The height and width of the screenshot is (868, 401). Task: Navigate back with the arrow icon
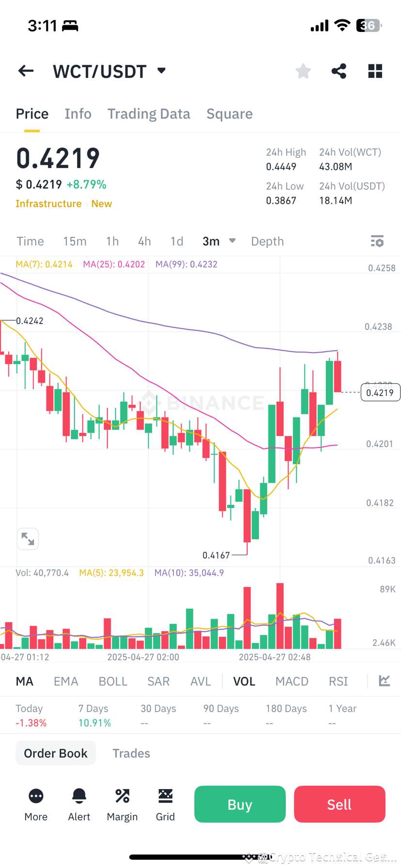pos(25,71)
